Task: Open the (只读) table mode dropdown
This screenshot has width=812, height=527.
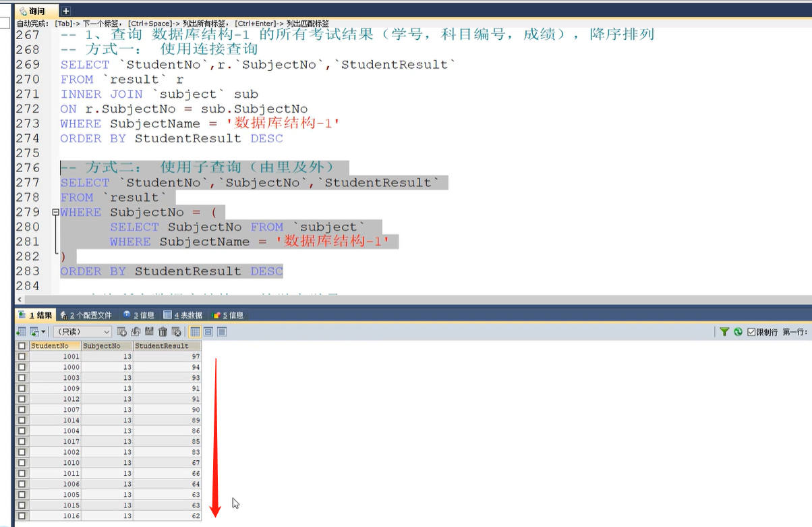Action: point(82,332)
